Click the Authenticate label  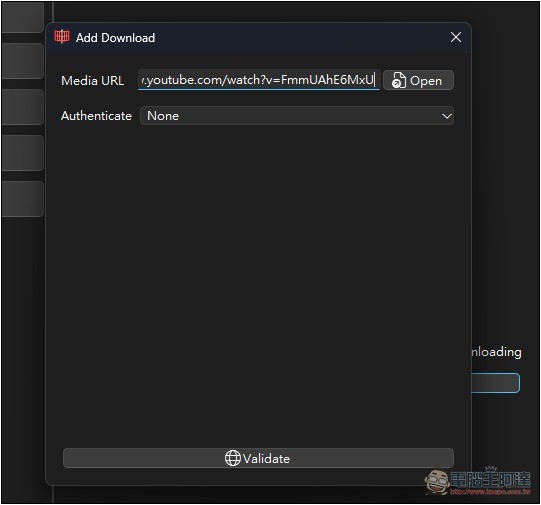click(96, 116)
